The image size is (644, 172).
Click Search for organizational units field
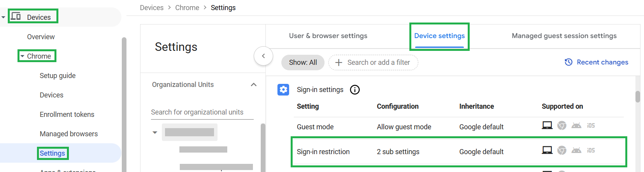click(202, 112)
